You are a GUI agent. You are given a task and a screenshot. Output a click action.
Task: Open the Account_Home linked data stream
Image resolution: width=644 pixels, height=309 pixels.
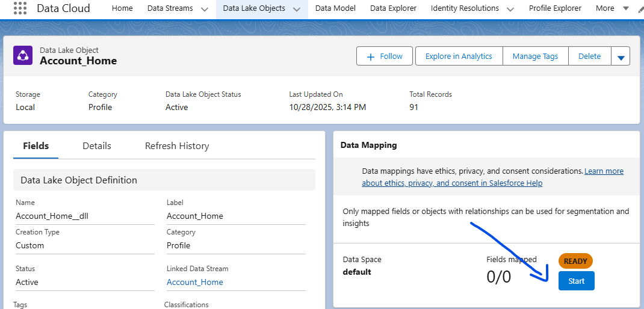(x=195, y=282)
